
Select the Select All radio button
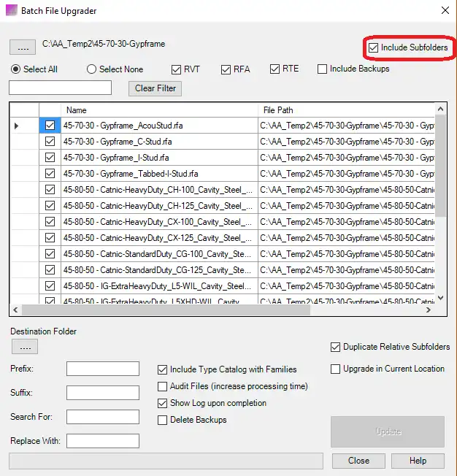[15, 69]
